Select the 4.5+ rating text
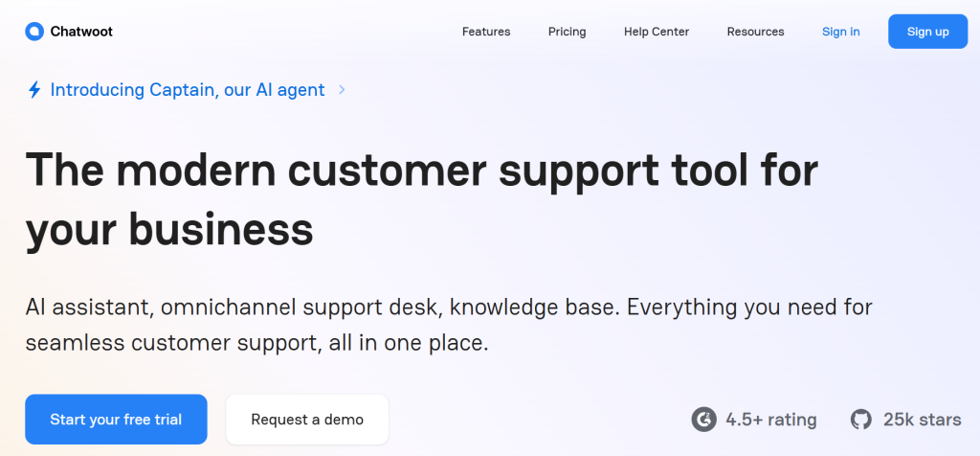The width and height of the screenshot is (980, 456). [771, 420]
